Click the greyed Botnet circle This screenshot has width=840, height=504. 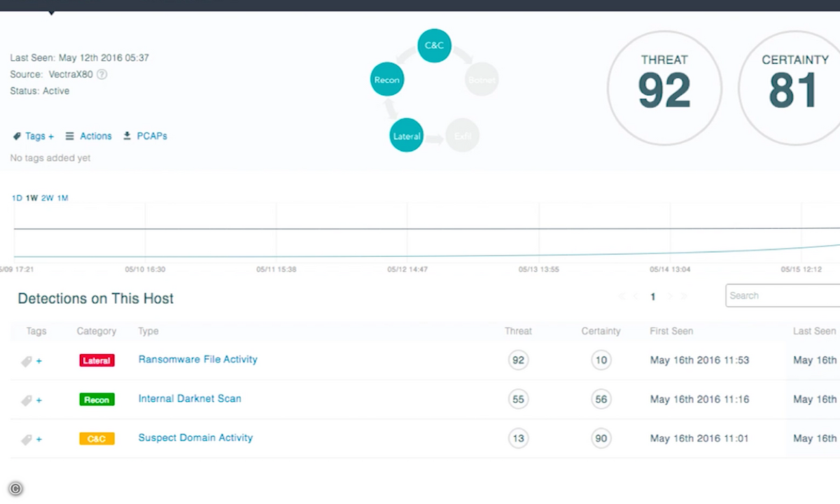[482, 80]
